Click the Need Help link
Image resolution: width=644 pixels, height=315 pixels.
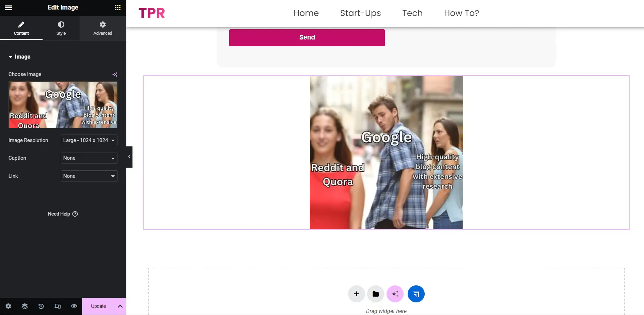click(63, 214)
